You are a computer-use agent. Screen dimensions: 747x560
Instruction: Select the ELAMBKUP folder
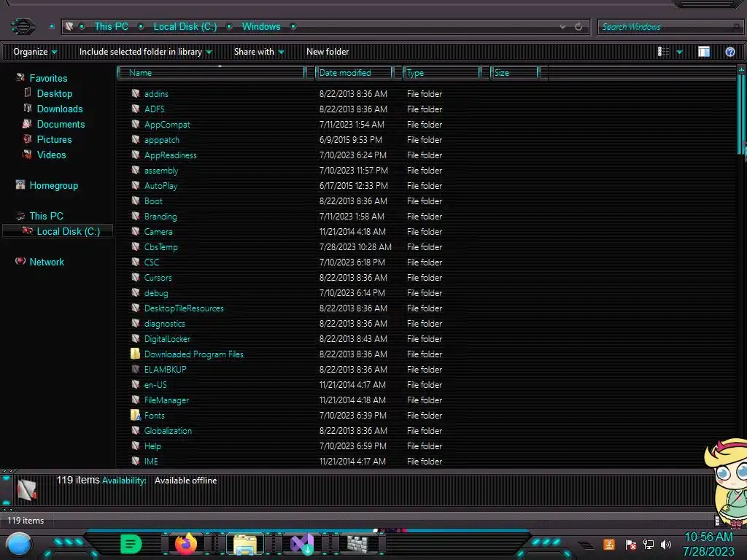165,369
